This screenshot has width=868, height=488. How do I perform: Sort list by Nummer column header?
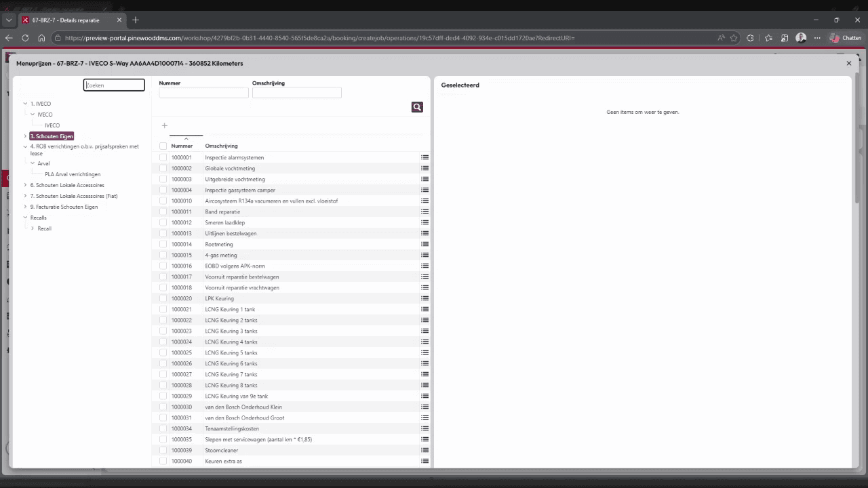tap(182, 146)
